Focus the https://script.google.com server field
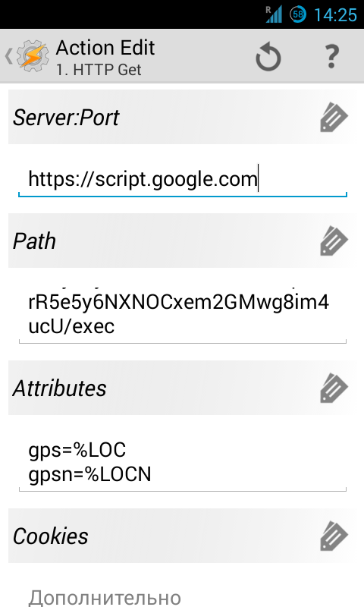This screenshot has height=607, width=364. [183, 179]
